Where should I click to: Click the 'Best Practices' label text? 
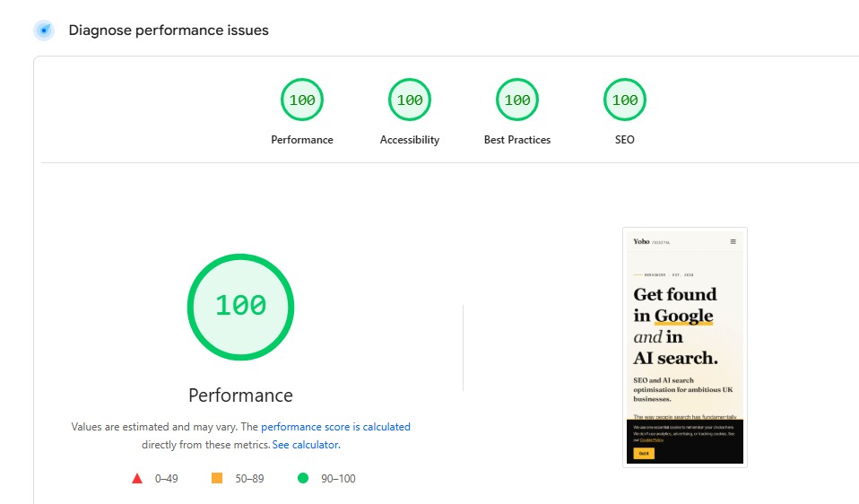coord(517,140)
